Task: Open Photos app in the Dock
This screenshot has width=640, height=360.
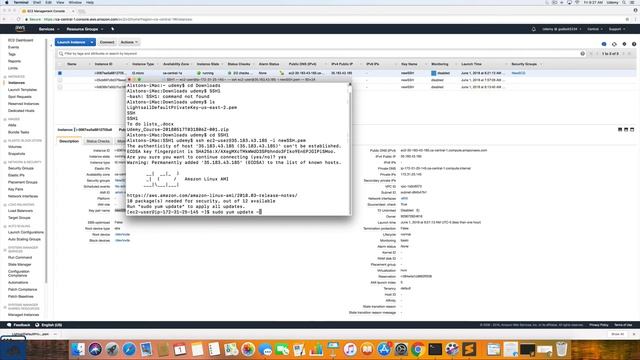Action: click(248, 349)
